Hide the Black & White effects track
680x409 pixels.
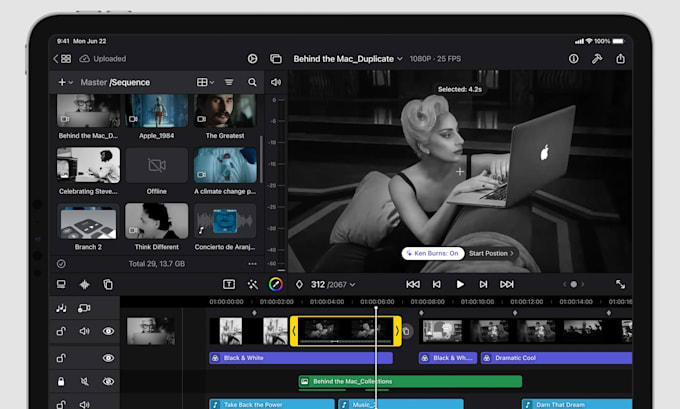click(x=108, y=358)
